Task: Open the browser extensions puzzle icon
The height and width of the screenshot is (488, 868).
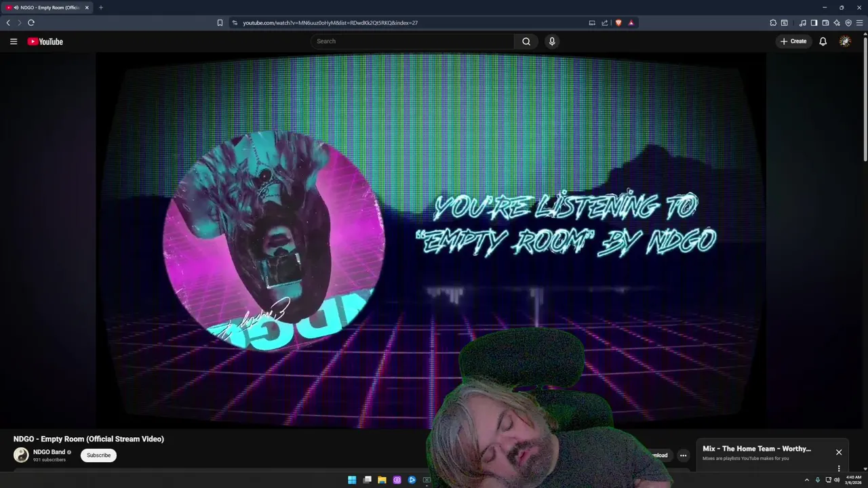Action: click(773, 22)
